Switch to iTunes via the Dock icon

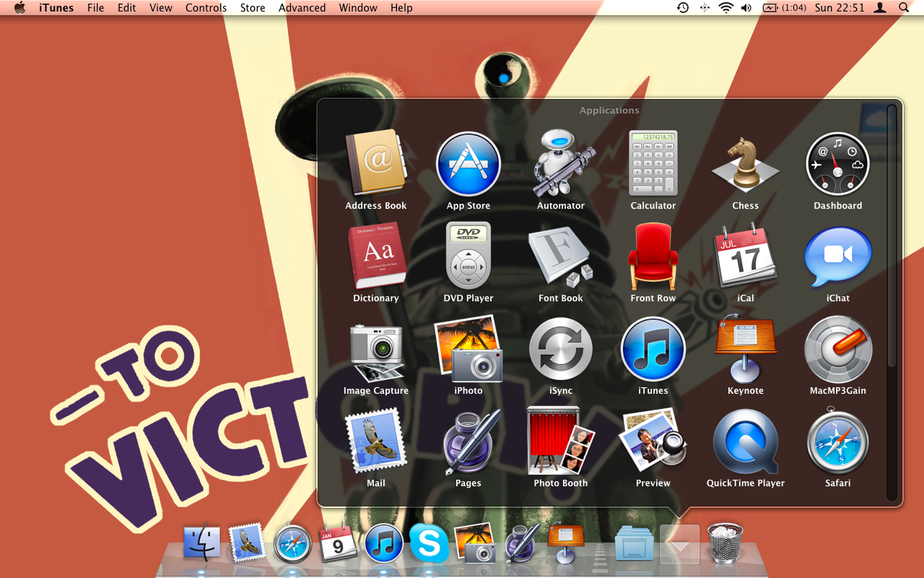383,543
